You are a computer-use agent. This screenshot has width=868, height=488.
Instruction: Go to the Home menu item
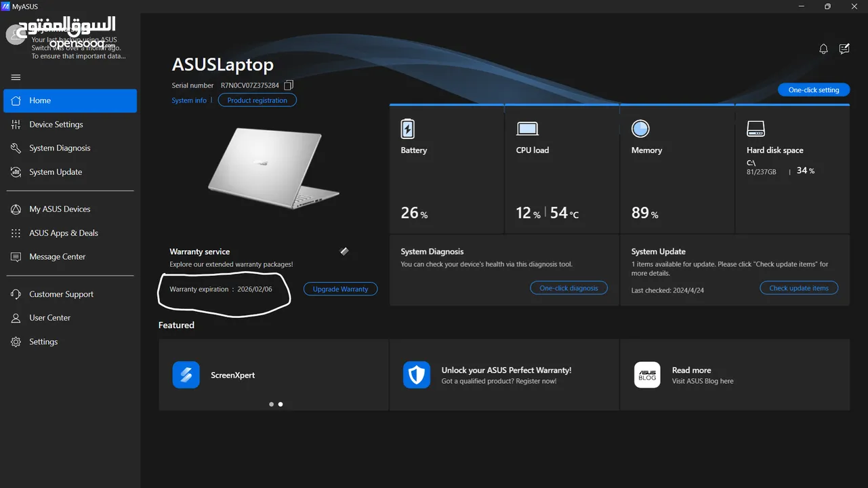coord(70,100)
